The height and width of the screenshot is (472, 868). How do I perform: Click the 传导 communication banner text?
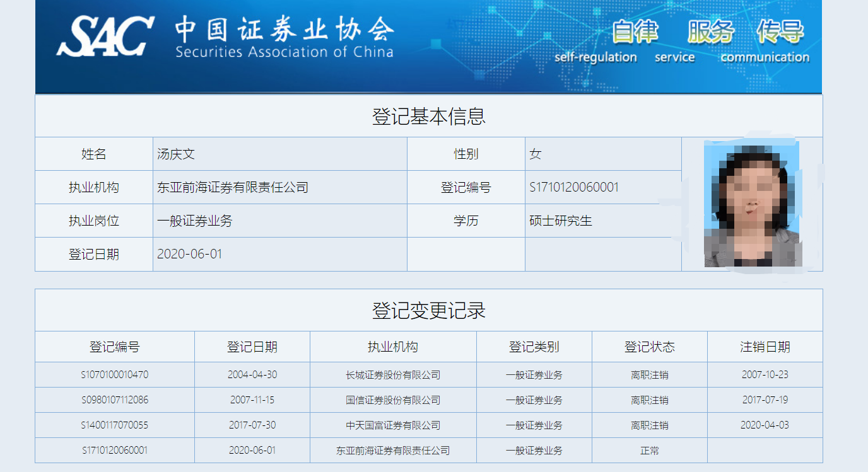point(765,42)
